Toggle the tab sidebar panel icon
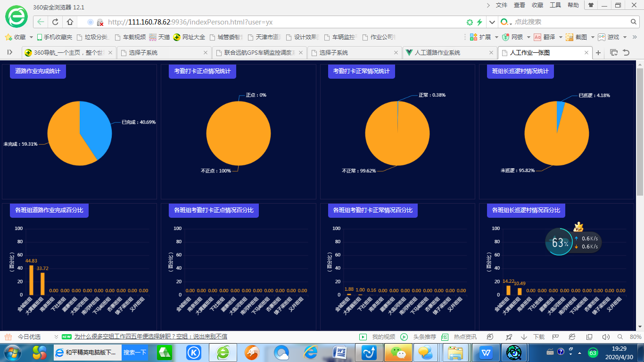The height and width of the screenshot is (362, 644). tap(9, 52)
